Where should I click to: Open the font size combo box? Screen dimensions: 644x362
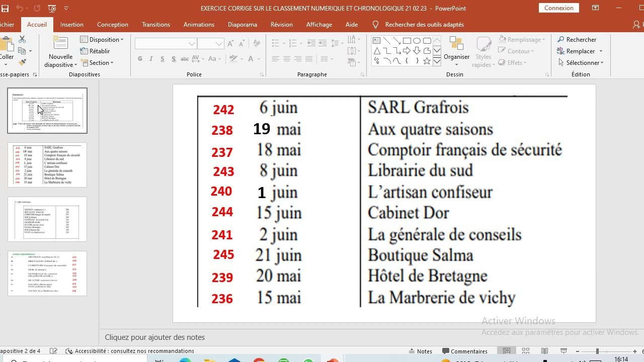[211, 44]
